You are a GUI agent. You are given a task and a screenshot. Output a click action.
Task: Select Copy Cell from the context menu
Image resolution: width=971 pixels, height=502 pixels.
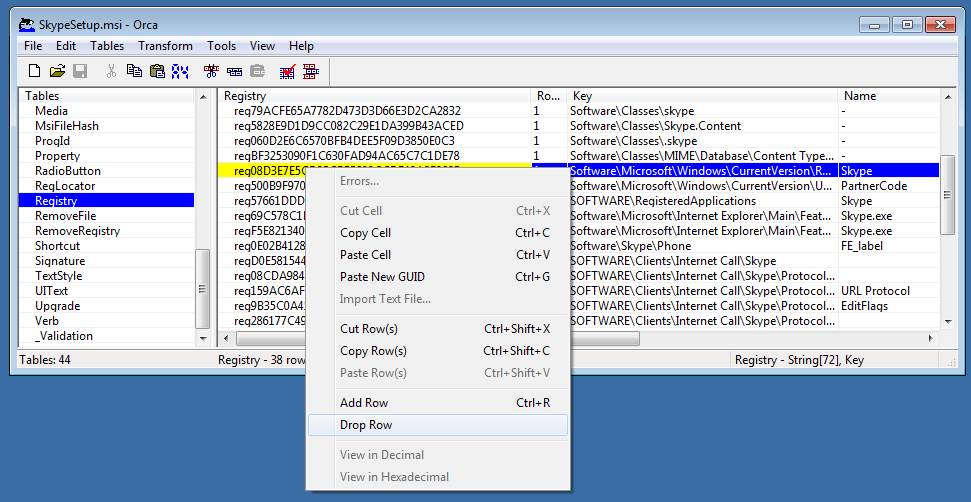click(x=438, y=233)
